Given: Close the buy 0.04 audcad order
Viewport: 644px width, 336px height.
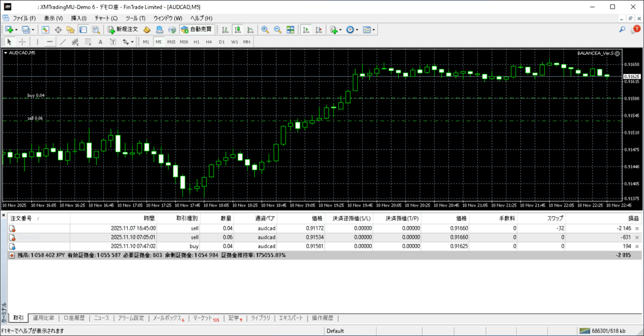Looking at the screenshot, I should [637, 247].
